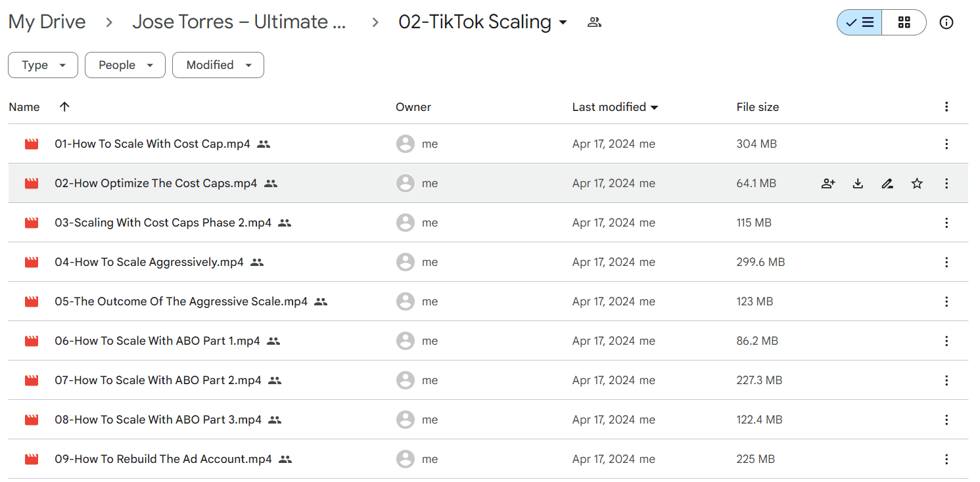Select file 06-How To Scale With ABO Part 1.mp4
The width and height of the screenshot is (980, 482).
point(157,341)
